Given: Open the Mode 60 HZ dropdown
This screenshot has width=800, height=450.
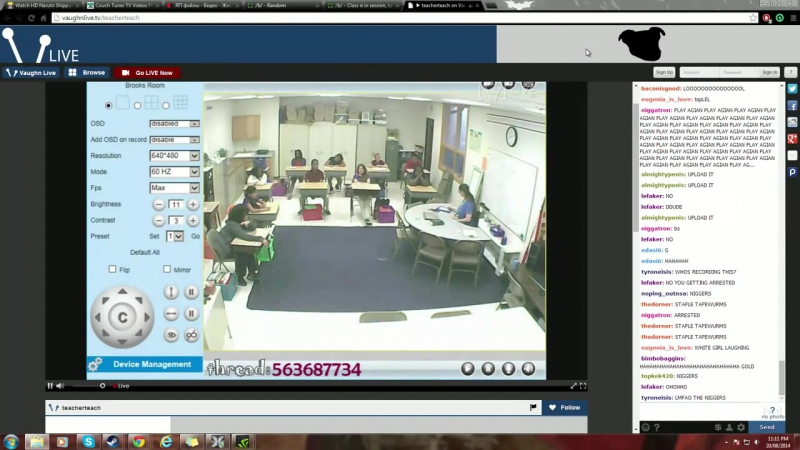Looking at the screenshot, I should tap(174, 172).
